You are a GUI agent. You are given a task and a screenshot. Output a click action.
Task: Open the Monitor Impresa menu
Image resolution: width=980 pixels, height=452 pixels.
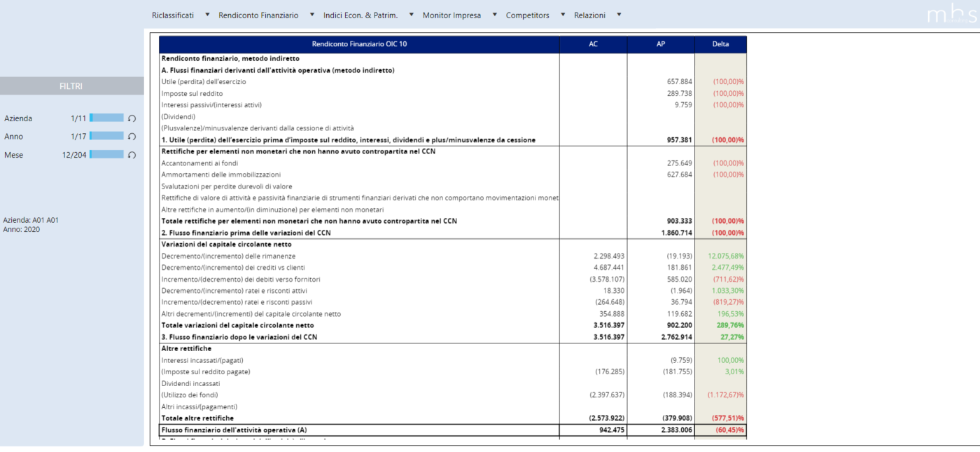[x=451, y=15]
